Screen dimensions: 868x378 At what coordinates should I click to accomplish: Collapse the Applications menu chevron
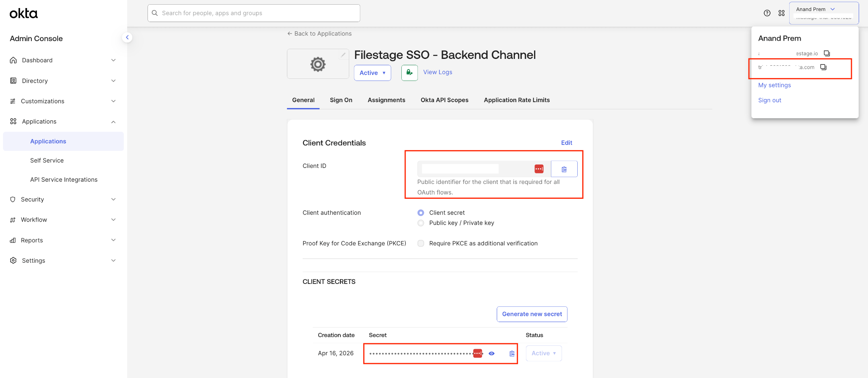113,122
